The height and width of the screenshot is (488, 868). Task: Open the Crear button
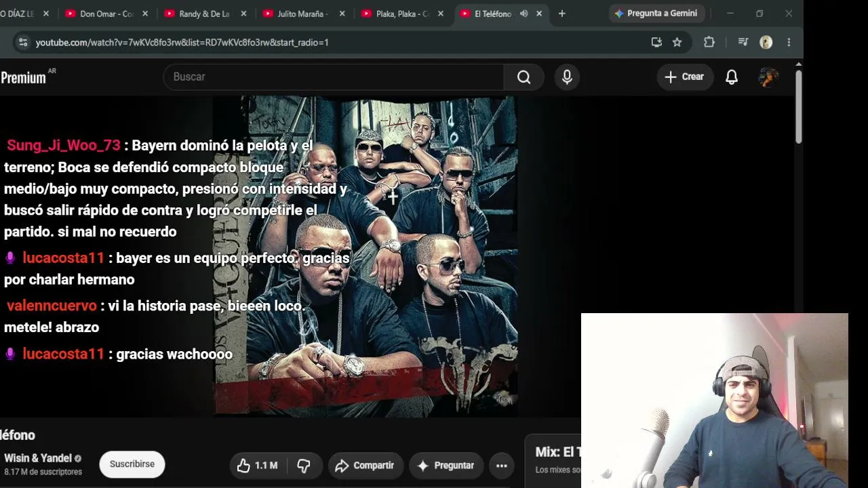click(685, 77)
